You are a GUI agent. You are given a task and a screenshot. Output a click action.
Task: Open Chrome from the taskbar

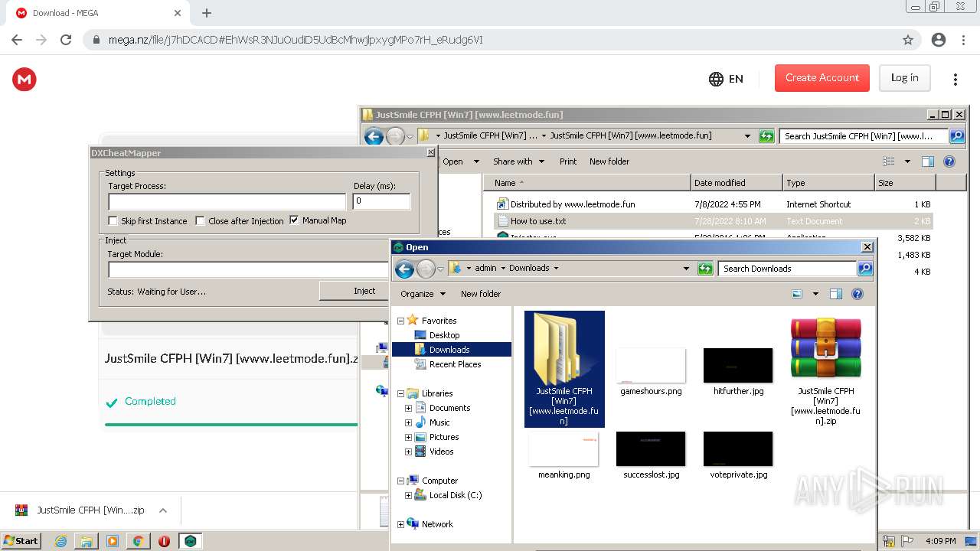pos(138,541)
